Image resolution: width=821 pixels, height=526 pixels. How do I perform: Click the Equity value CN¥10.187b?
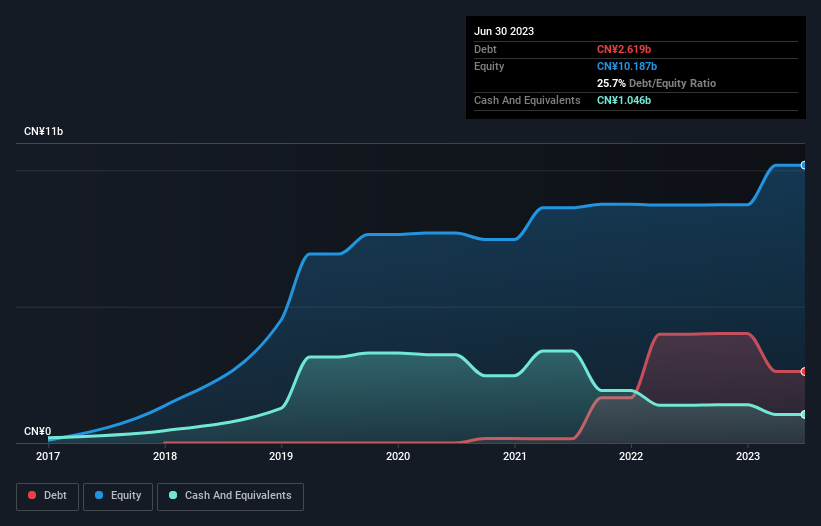click(627, 66)
